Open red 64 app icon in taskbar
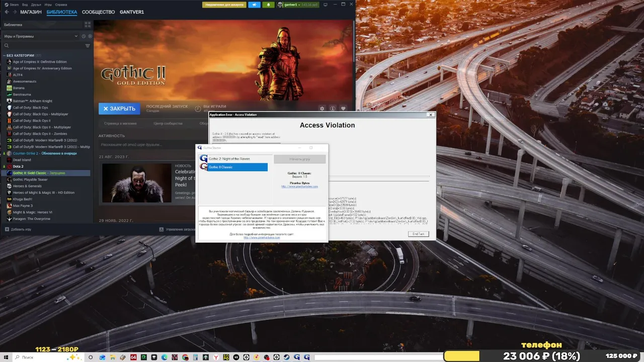Image resolution: width=644 pixels, height=362 pixels. (x=133, y=357)
